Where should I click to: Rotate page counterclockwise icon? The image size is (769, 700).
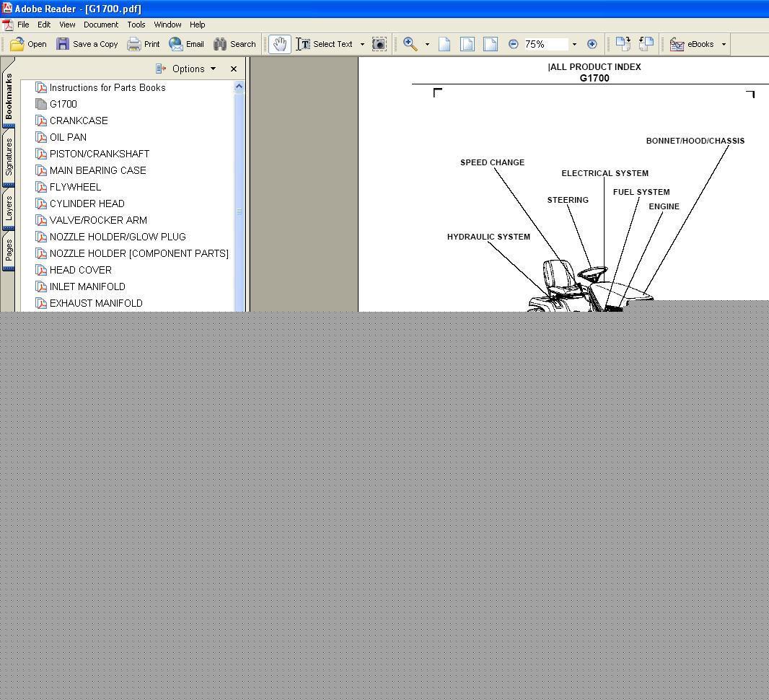[x=646, y=43]
